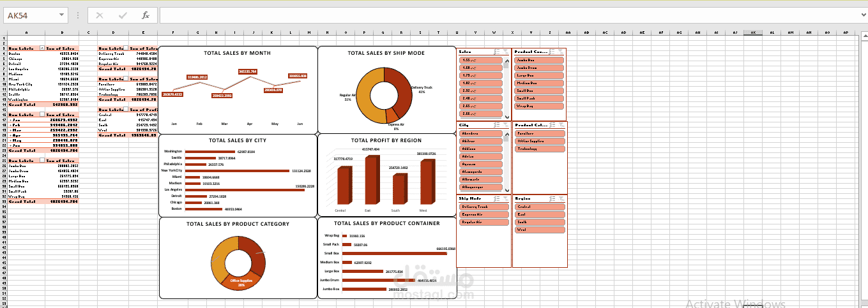Select Aberdeen in City slicer
868x308 pixels.
481,133
